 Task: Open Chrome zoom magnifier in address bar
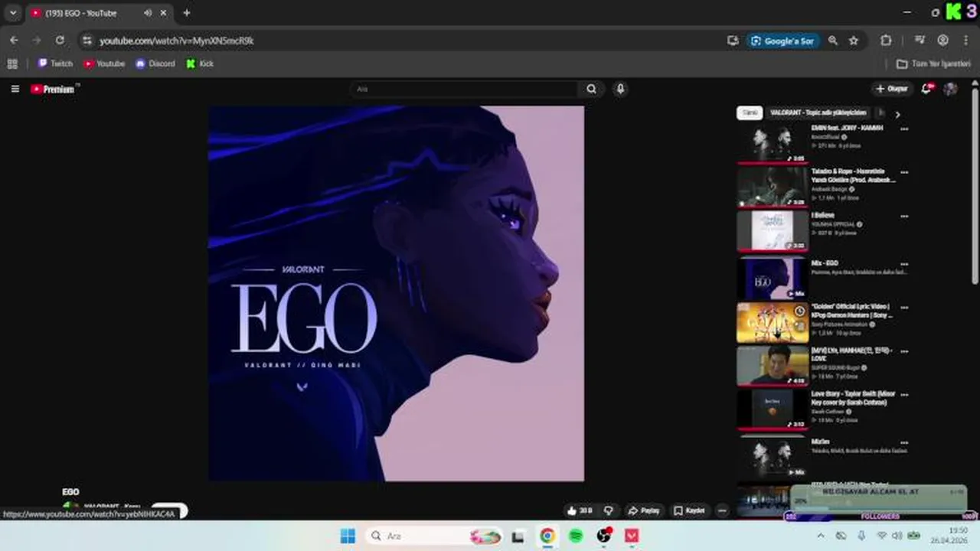(x=832, y=41)
